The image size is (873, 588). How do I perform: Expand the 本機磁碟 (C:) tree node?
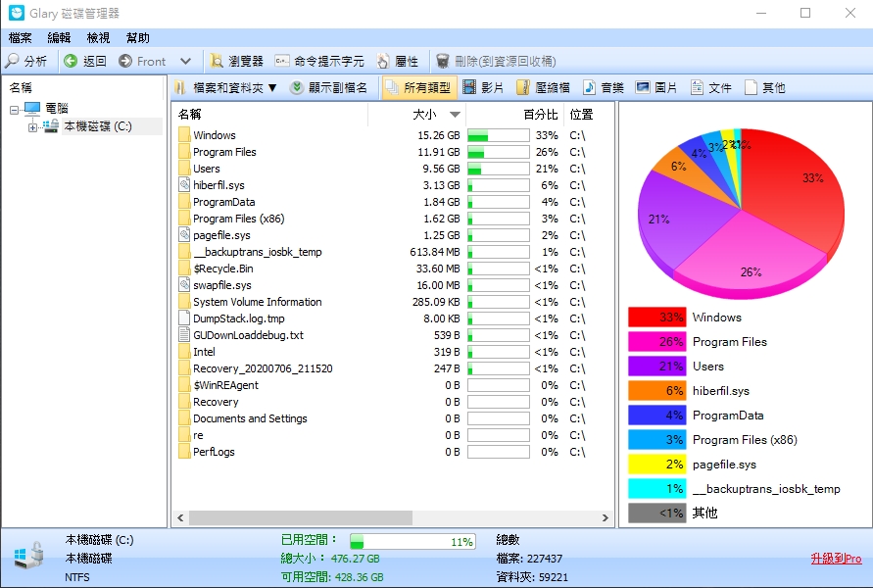point(33,127)
